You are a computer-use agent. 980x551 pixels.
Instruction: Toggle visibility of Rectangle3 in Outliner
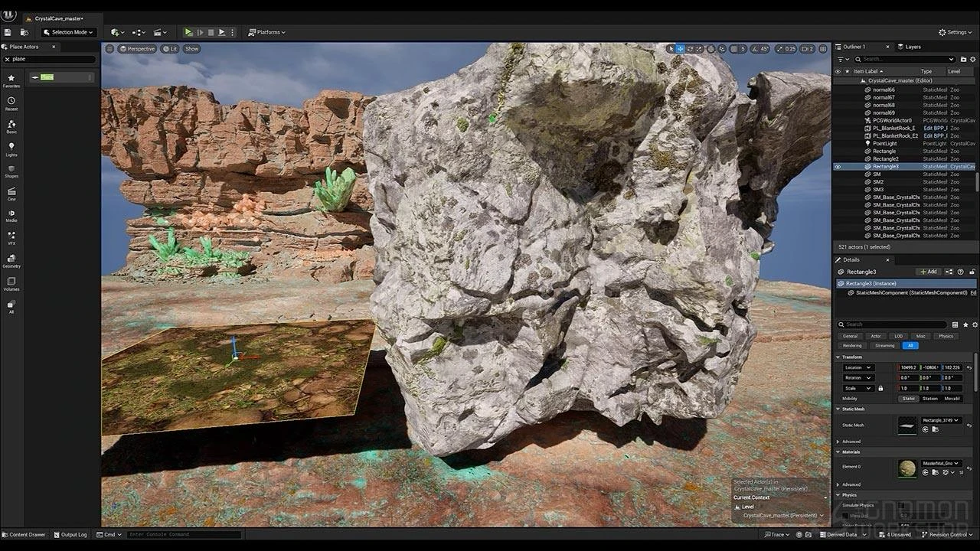pos(838,166)
